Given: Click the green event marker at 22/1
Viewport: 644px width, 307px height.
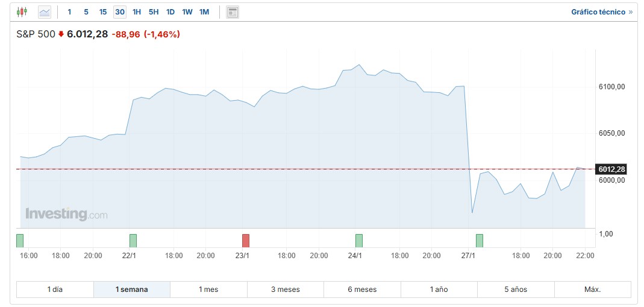Looking at the screenshot, I should click(x=133, y=240).
